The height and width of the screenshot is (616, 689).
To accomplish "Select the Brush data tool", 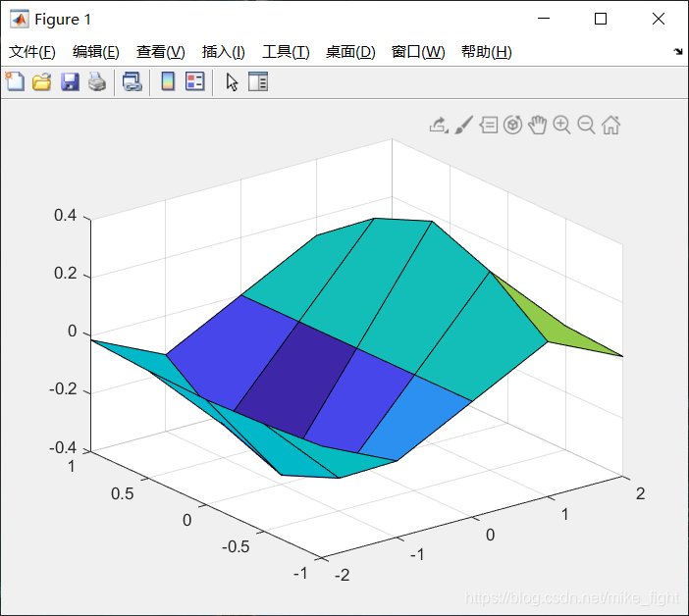I will click(x=463, y=126).
